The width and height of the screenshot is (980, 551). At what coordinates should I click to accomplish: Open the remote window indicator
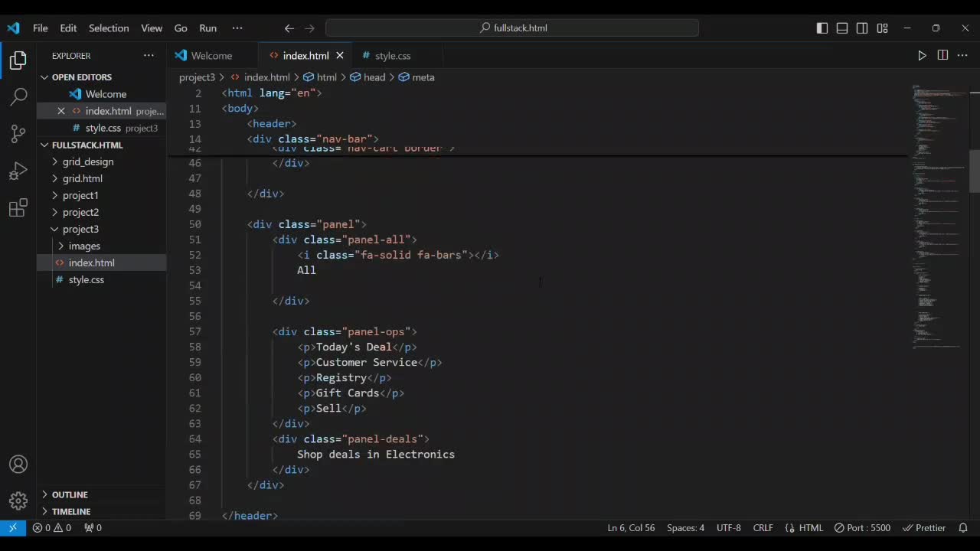click(x=13, y=527)
